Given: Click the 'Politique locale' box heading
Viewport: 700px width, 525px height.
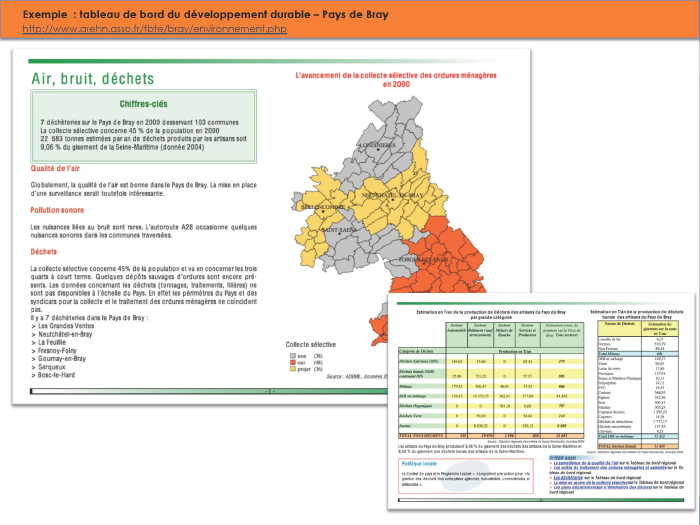Looking at the screenshot, I should click(x=419, y=464).
